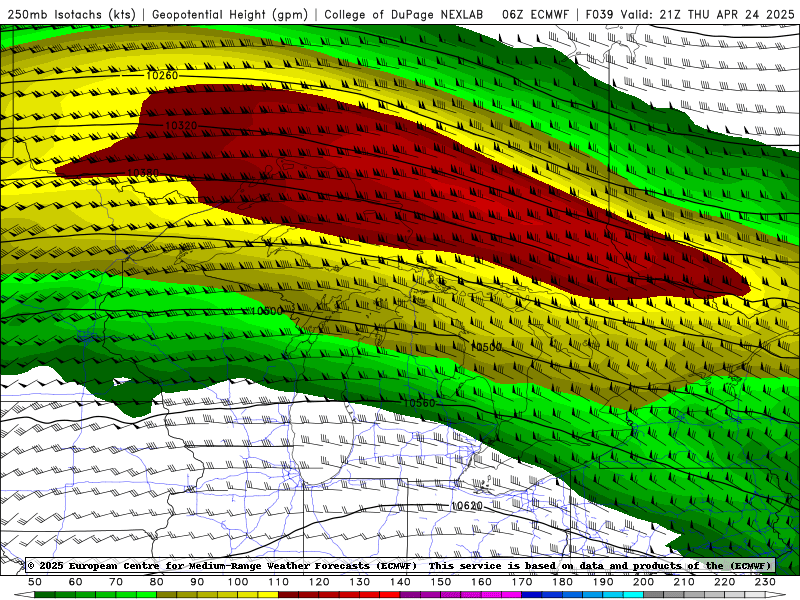
Task: Click the 10620 height contour label
Action: (x=466, y=506)
